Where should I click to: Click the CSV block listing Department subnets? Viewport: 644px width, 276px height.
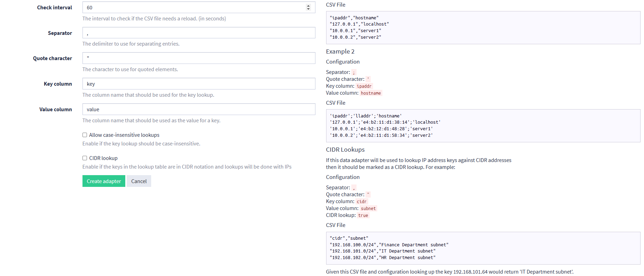pos(483,248)
